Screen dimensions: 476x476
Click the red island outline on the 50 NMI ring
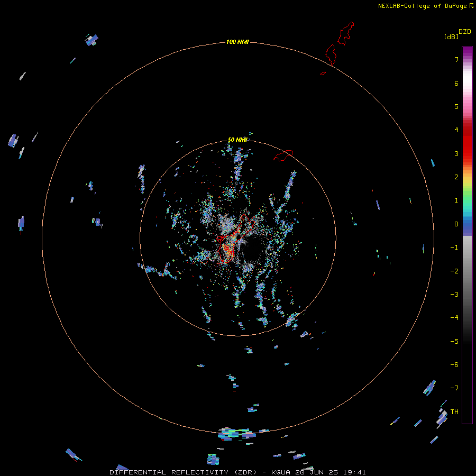283,155
